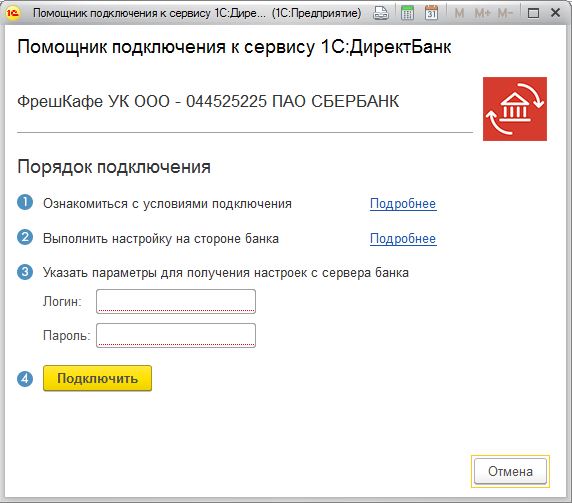Click step 1 number badge
This screenshot has height=503, width=572.
(25, 202)
